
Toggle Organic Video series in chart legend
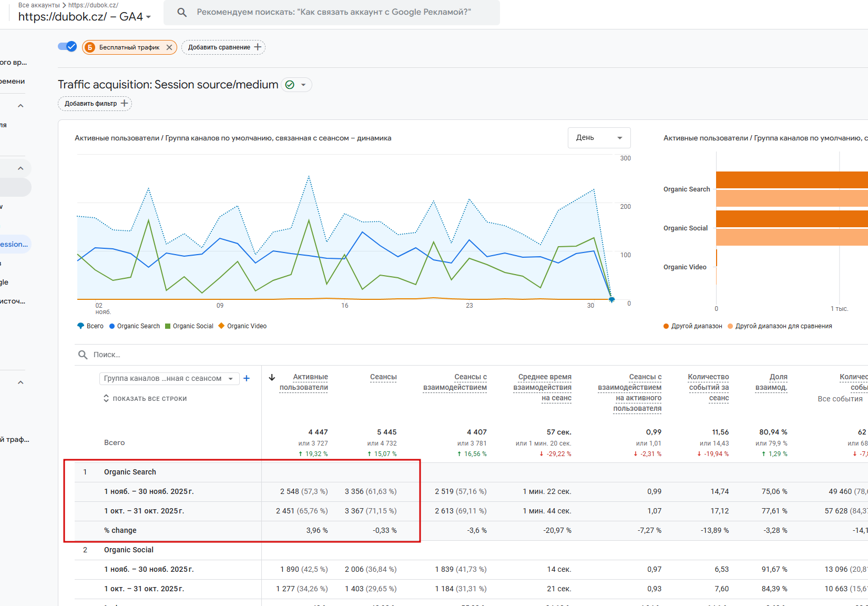click(242, 326)
